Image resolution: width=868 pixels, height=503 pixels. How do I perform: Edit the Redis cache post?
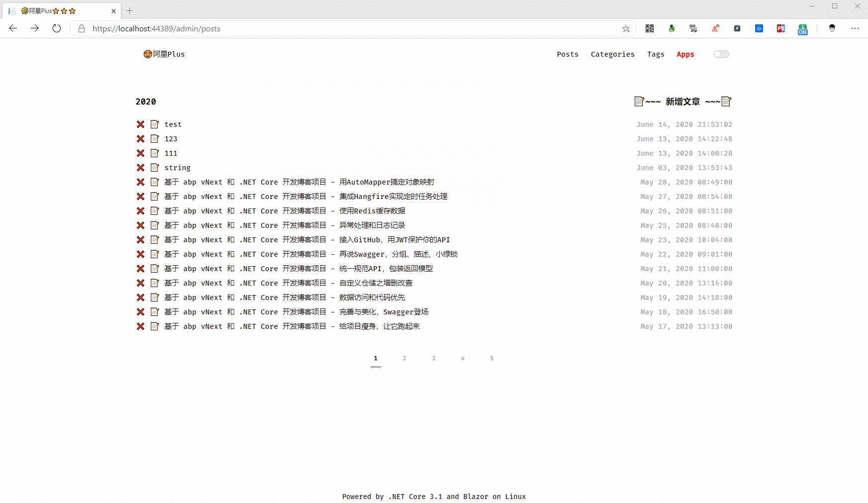(x=155, y=211)
